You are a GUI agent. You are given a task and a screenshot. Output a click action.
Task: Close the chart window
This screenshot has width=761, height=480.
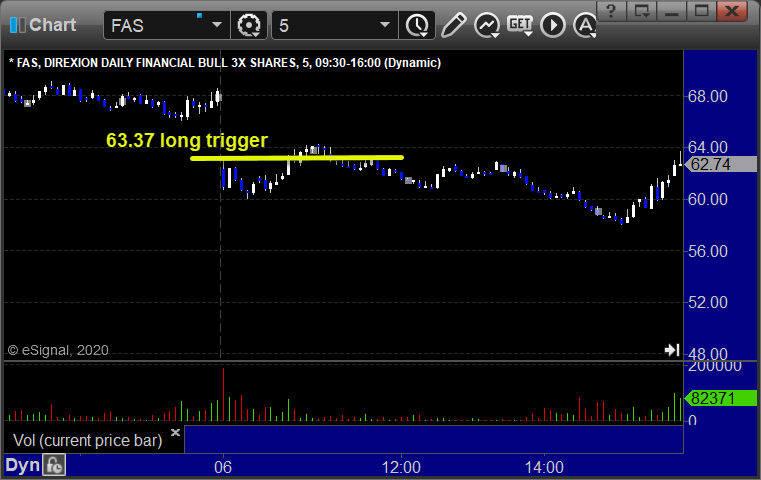pyautogui.click(x=732, y=11)
